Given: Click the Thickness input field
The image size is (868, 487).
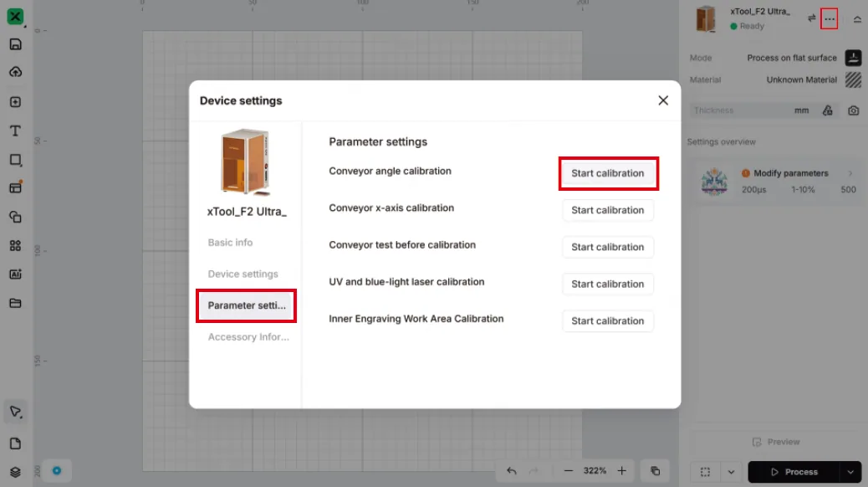Looking at the screenshot, I should coord(739,110).
